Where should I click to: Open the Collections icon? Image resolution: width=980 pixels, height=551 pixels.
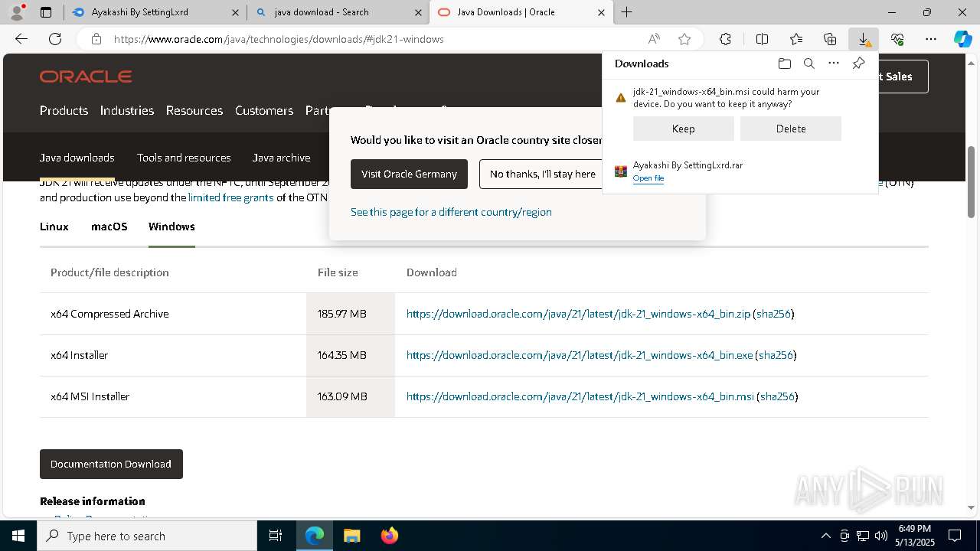pos(830,39)
